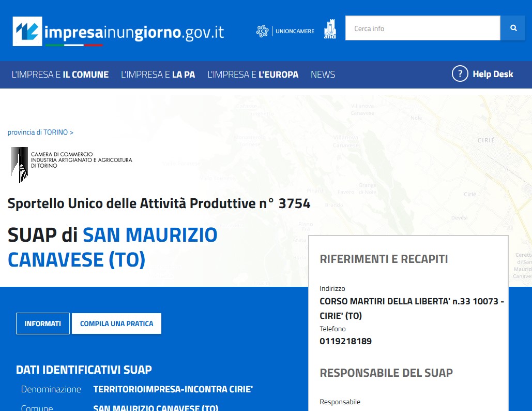The height and width of the screenshot is (411, 532).
Task: Click the Camera di Commercio di Torino logo
Action: [x=71, y=165]
